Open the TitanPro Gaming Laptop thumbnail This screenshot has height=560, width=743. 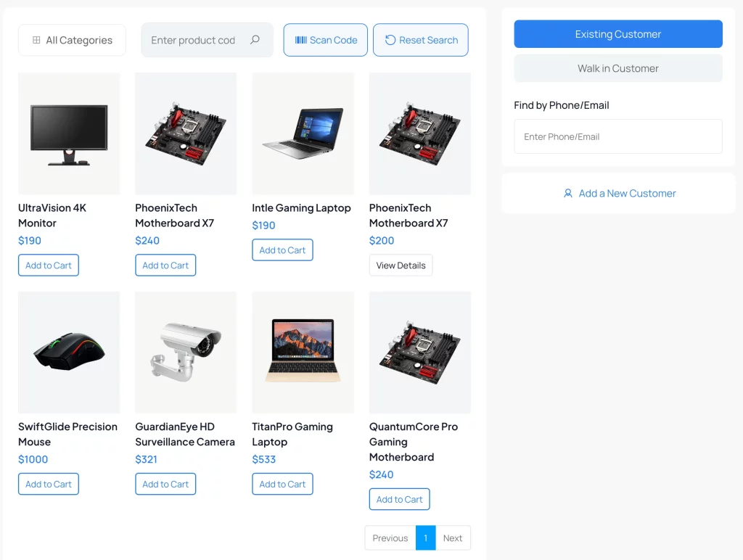coord(303,353)
